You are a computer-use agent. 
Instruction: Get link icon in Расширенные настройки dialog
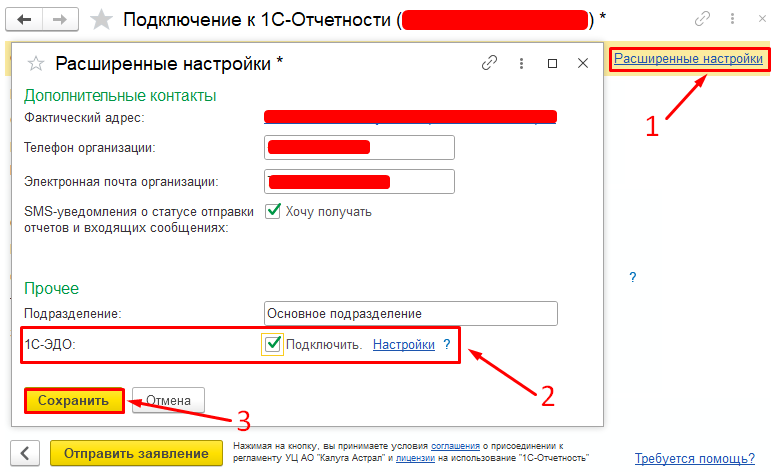[489, 63]
